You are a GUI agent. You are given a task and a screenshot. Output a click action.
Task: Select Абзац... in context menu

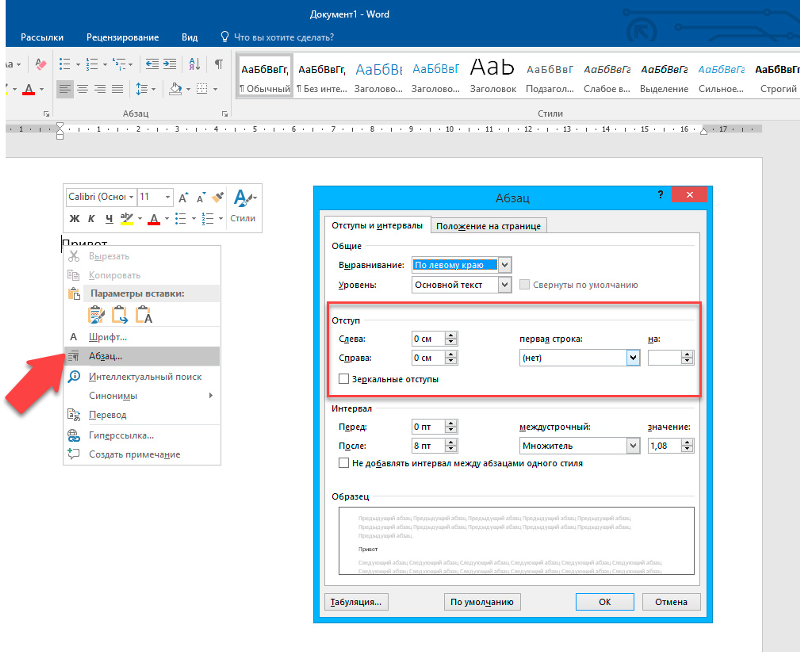click(x=142, y=356)
